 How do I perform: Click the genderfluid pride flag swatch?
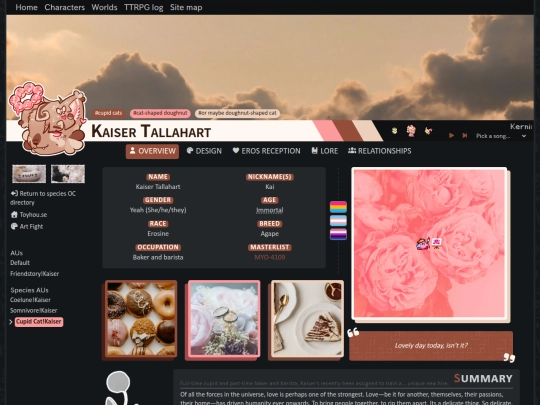point(338,234)
